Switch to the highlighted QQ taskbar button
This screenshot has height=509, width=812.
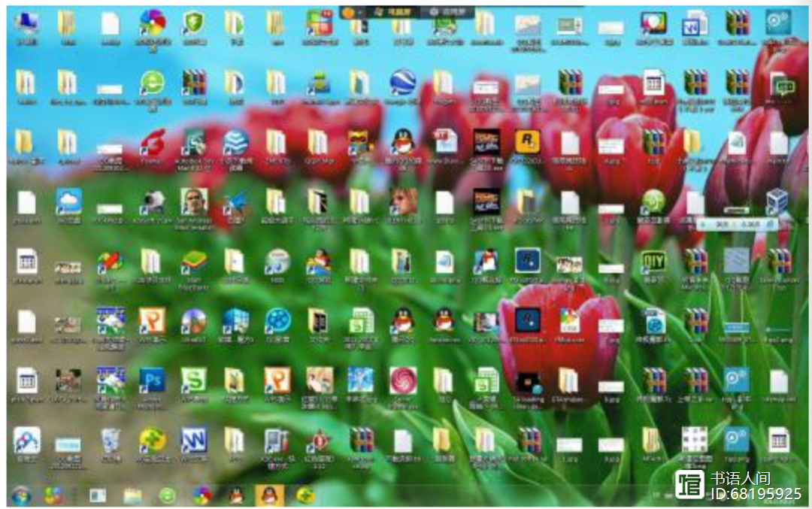point(269,495)
